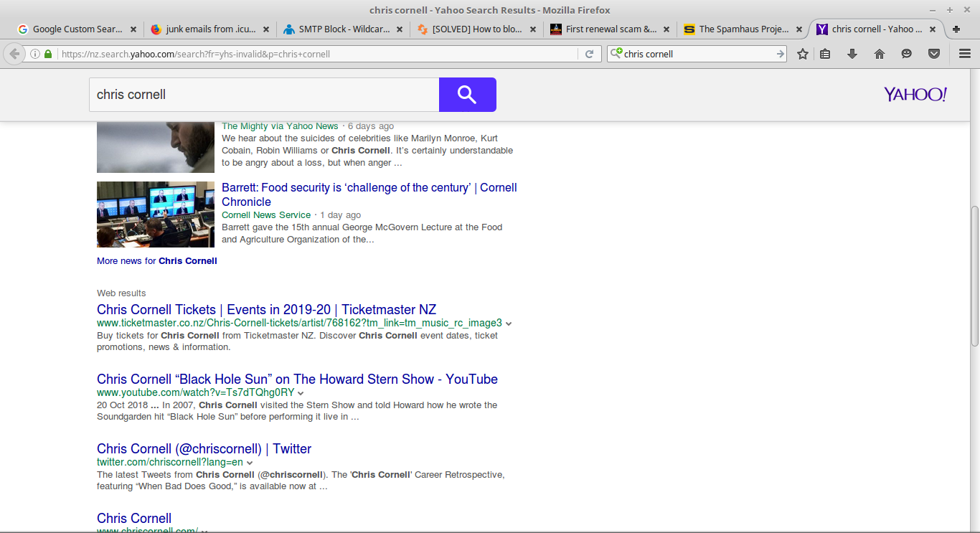
Task: Open Black Hole Sun Howard Stern YouTube result
Action: click(297, 379)
